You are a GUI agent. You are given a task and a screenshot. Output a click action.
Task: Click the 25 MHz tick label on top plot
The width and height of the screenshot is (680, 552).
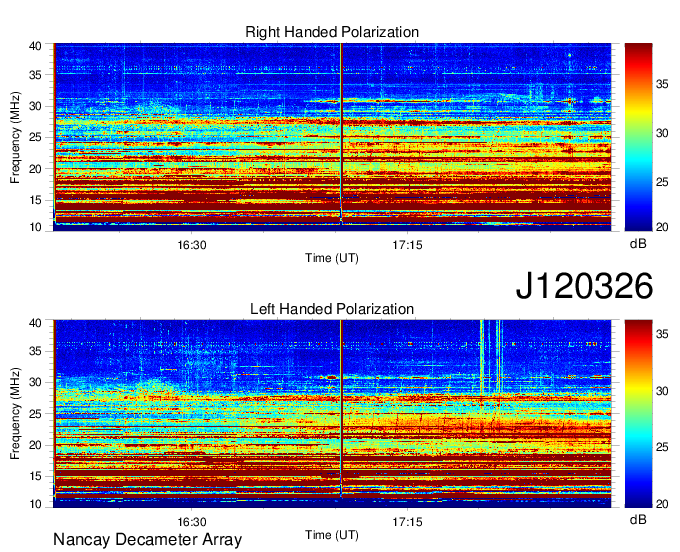(35, 137)
